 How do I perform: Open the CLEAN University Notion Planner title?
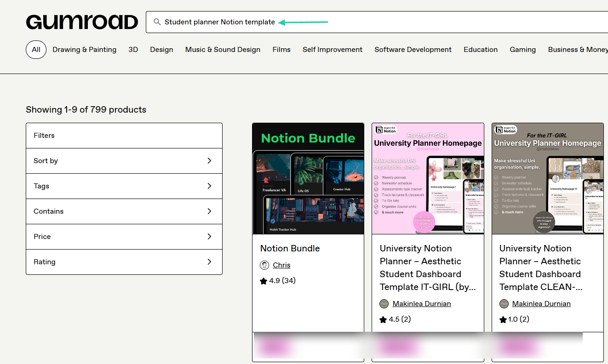pyautogui.click(x=541, y=268)
